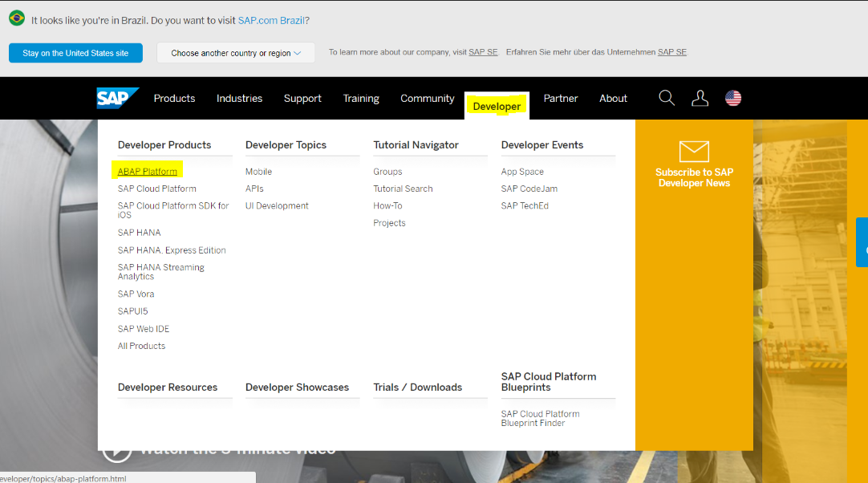Open SAP Cloud Platform link
The height and width of the screenshot is (483, 868).
point(156,189)
